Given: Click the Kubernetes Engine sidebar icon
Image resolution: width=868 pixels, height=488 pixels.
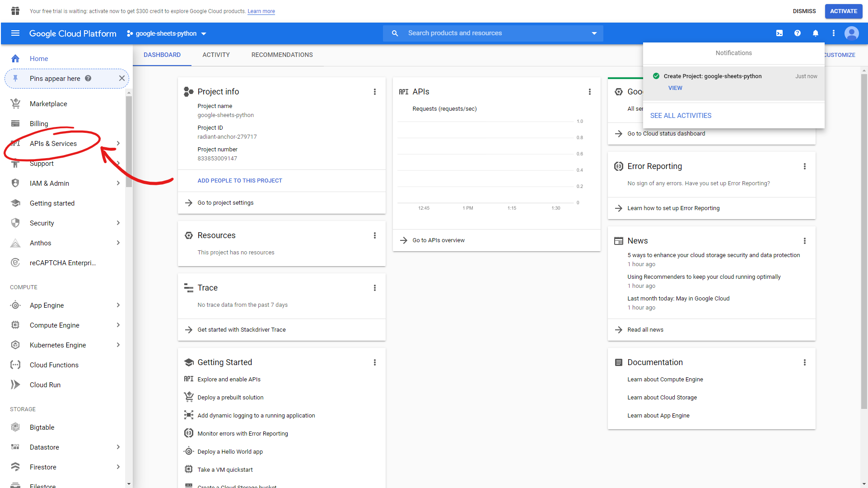Looking at the screenshot, I should click(x=15, y=345).
